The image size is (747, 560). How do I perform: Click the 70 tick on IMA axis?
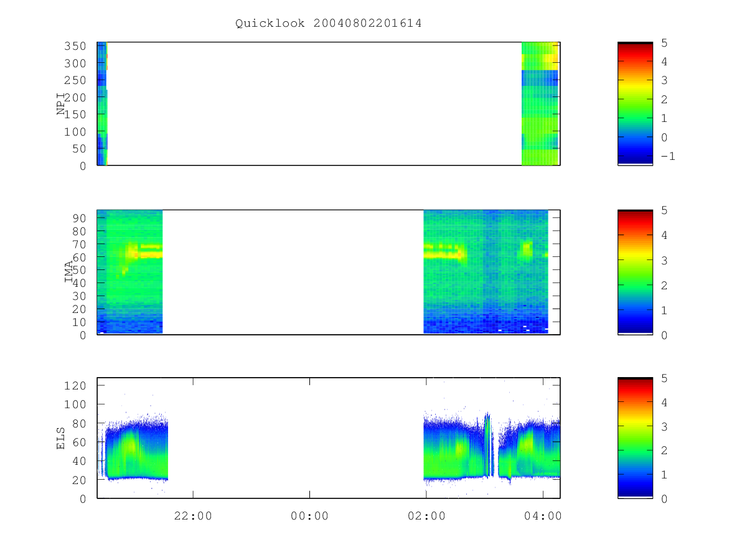(80, 244)
